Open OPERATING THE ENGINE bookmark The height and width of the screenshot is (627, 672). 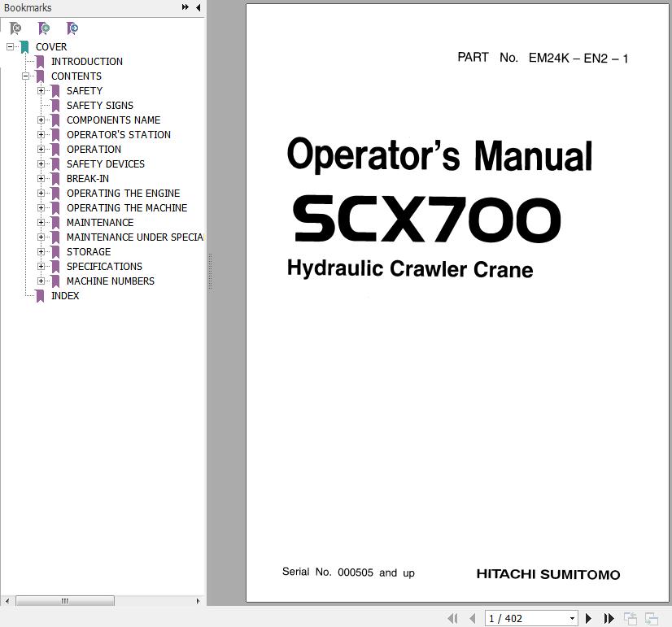click(124, 194)
